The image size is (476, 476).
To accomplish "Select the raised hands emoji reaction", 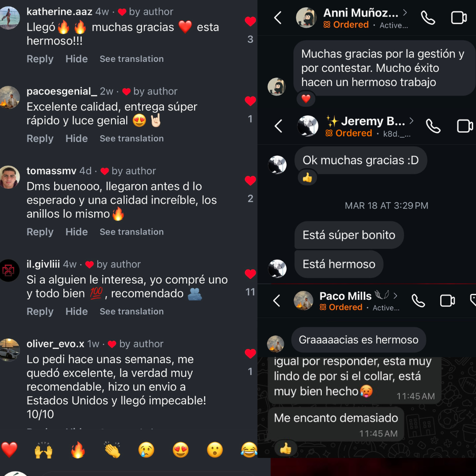I will 43,450.
